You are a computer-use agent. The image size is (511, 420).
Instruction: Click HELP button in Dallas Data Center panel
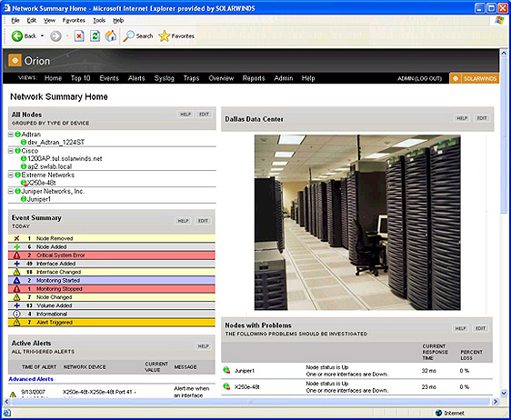462,118
